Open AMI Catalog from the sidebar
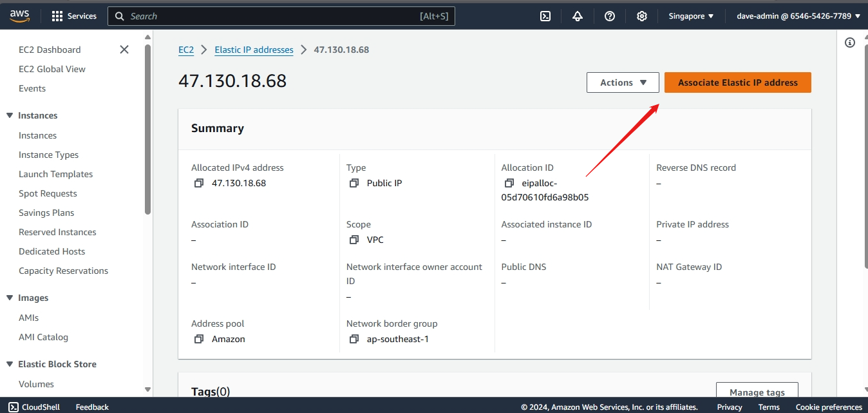This screenshot has height=413, width=868. click(43, 337)
